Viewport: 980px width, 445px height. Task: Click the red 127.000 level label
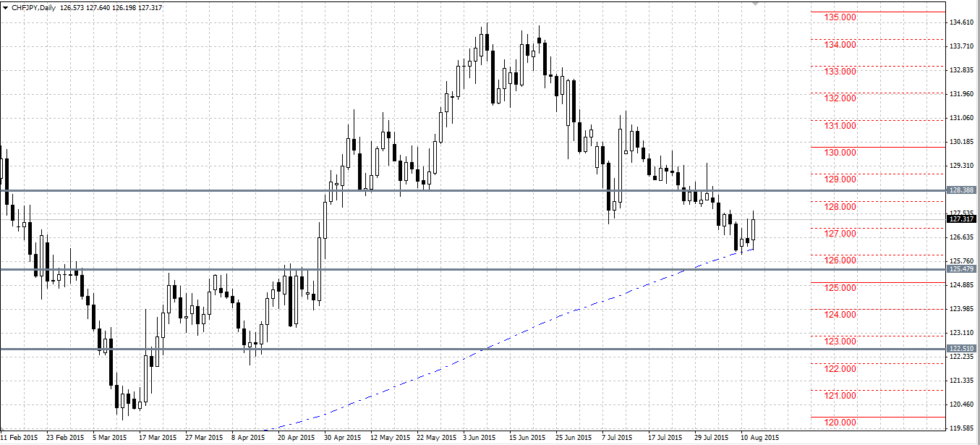click(x=842, y=233)
